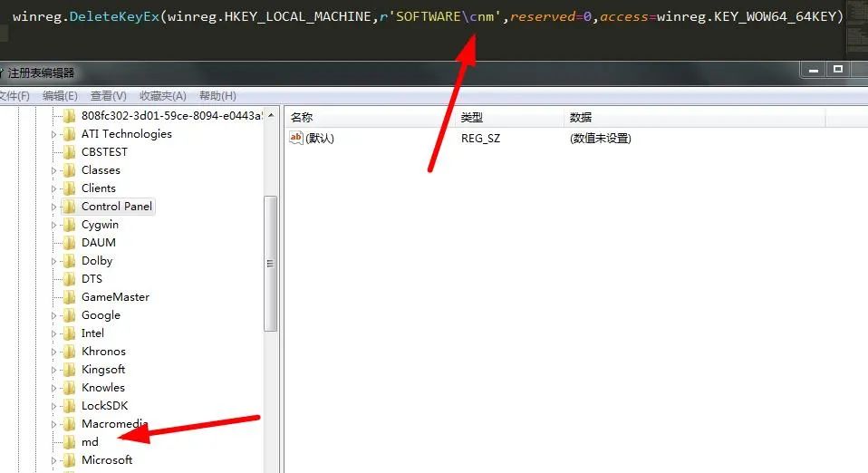The image size is (868, 473).
Task: Expand the ATI Technologies key
Action: (53, 134)
